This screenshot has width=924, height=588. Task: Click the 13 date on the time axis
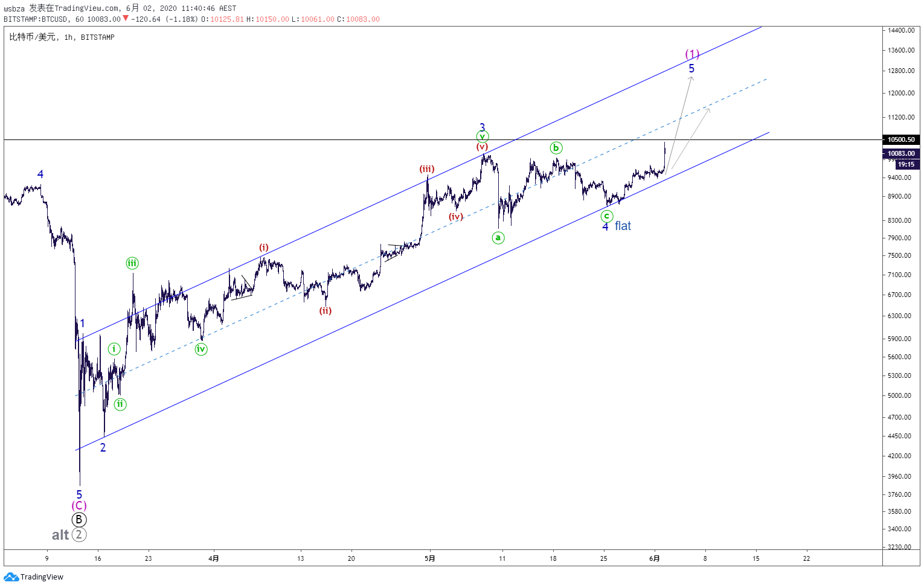[x=300, y=558]
